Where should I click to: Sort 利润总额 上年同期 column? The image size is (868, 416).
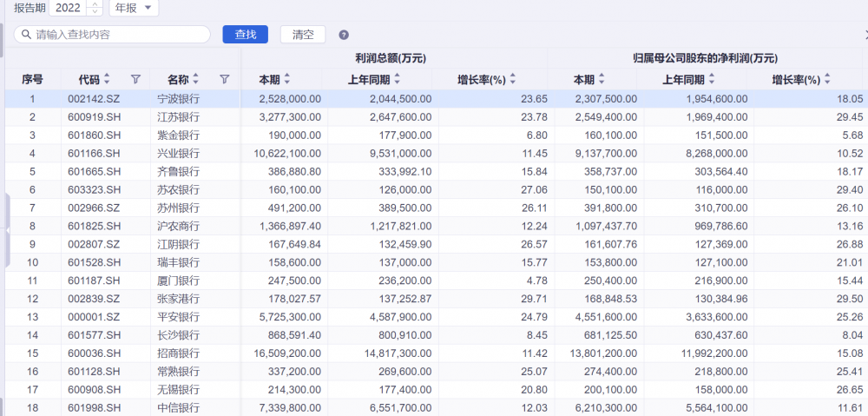coord(397,79)
